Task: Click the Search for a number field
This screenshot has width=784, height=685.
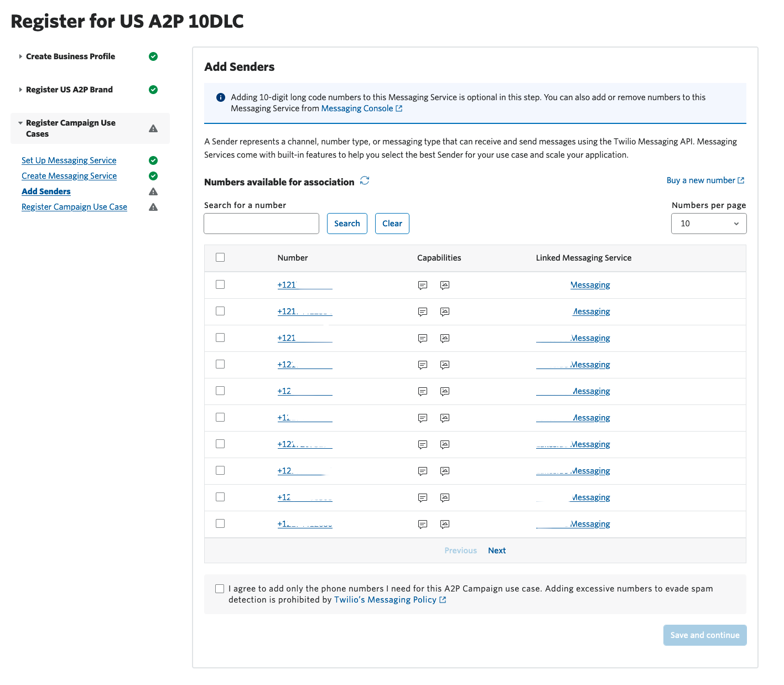Action: tap(261, 224)
